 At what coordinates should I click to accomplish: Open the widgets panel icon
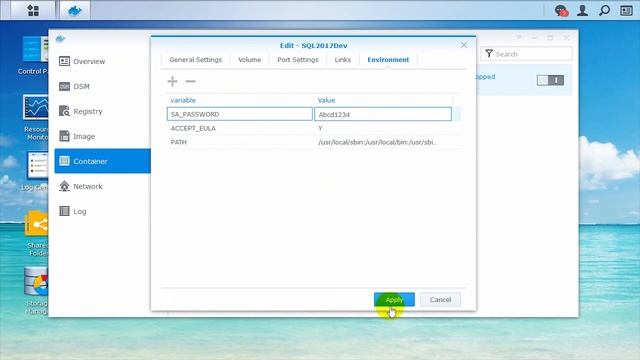pos(627,10)
